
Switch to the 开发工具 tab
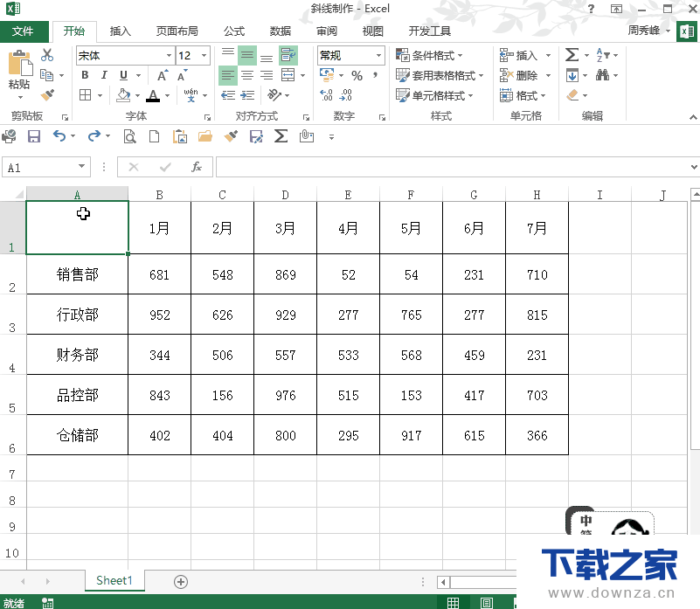click(429, 31)
